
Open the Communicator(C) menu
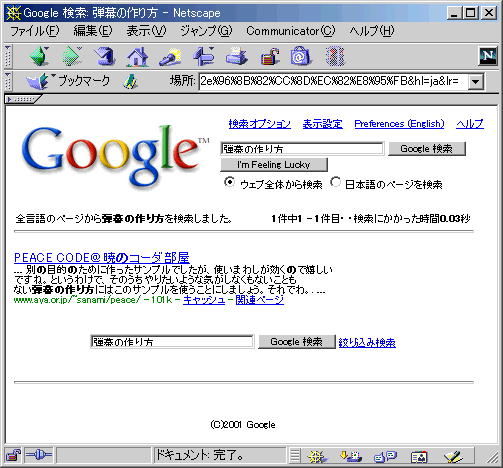point(291,31)
